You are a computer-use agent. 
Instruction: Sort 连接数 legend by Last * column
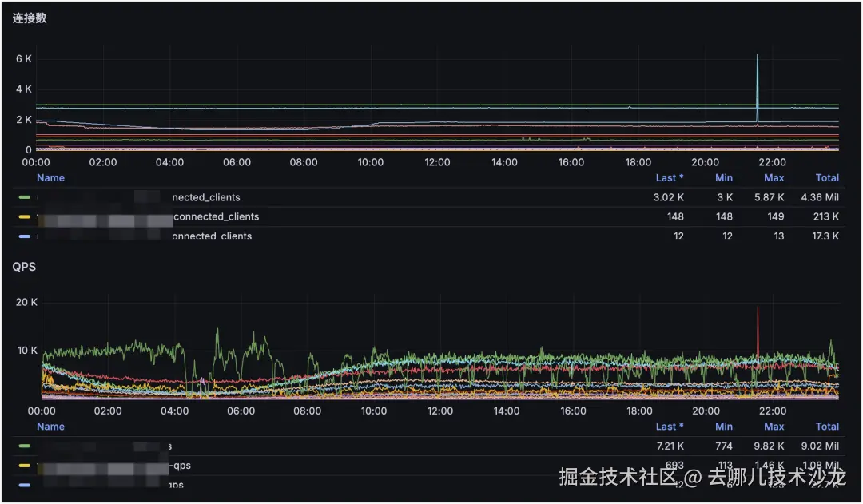[670, 178]
